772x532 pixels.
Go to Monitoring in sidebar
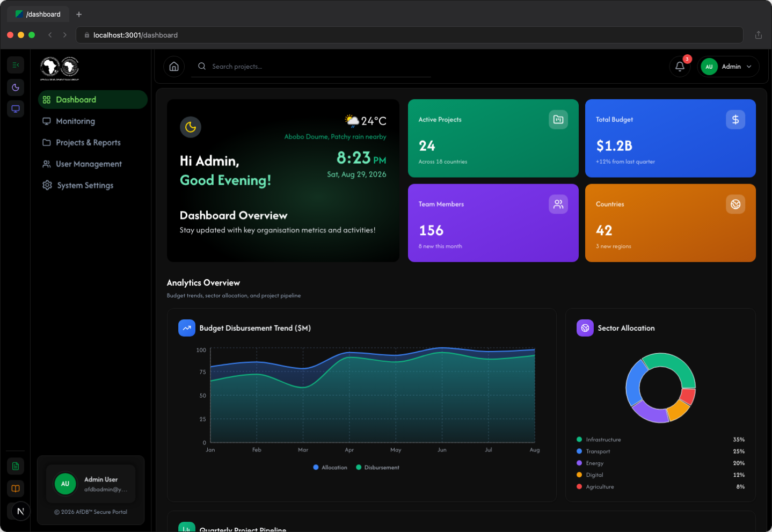(92, 121)
